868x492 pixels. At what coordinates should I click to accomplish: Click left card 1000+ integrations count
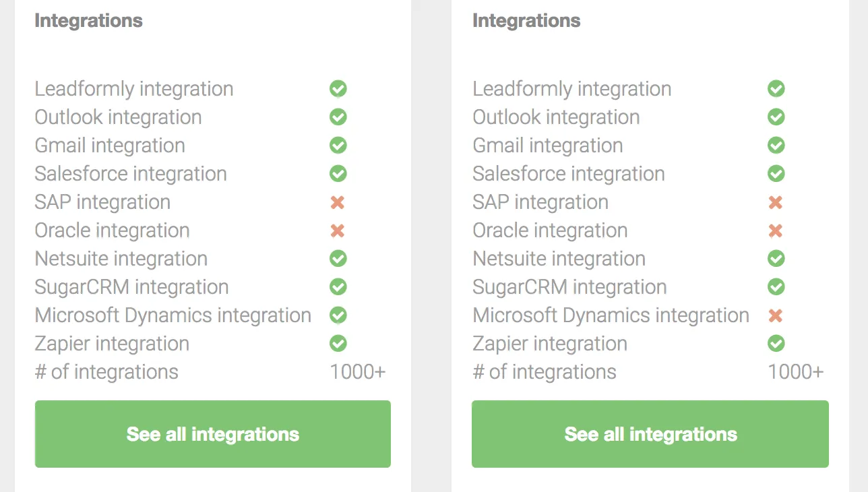tap(358, 372)
